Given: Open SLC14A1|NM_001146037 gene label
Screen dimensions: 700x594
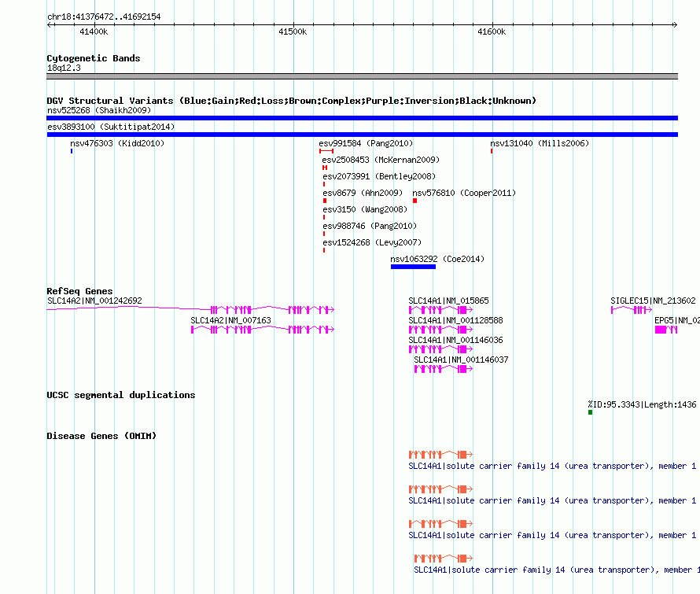Looking at the screenshot, I should pyautogui.click(x=461, y=360).
